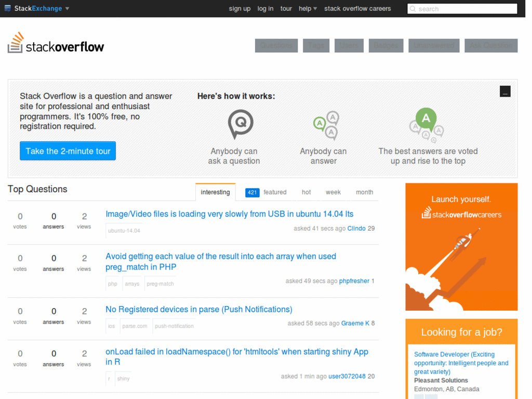Click the parse.com tag
This screenshot has width=532, height=399.
tap(135, 326)
